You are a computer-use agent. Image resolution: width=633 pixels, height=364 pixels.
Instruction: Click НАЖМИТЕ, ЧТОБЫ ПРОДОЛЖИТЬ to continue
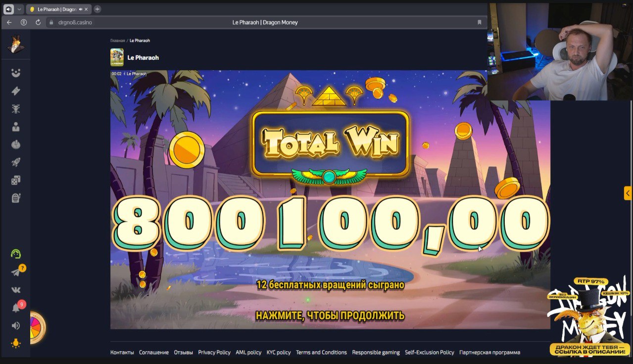(x=330, y=315)
